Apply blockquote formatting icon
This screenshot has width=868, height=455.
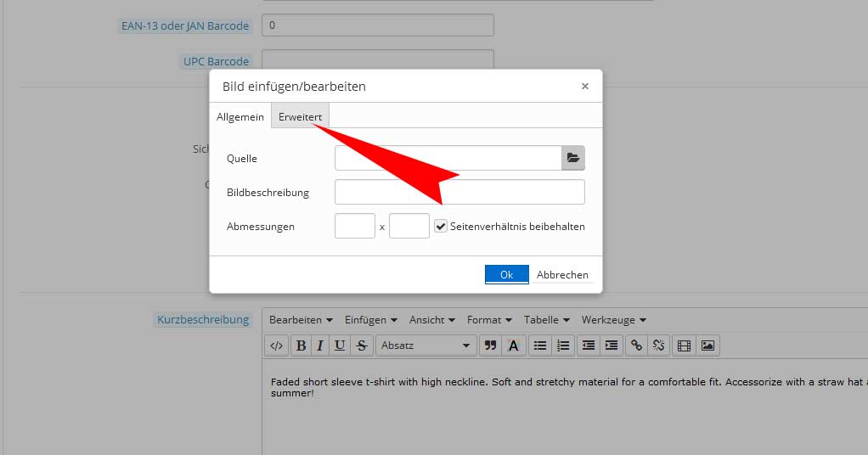click(x=490, y=346)
